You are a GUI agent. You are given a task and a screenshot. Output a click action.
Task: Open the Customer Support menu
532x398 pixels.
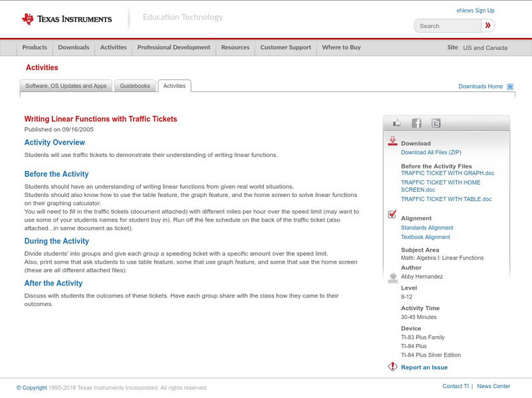[x=286, y=47]
